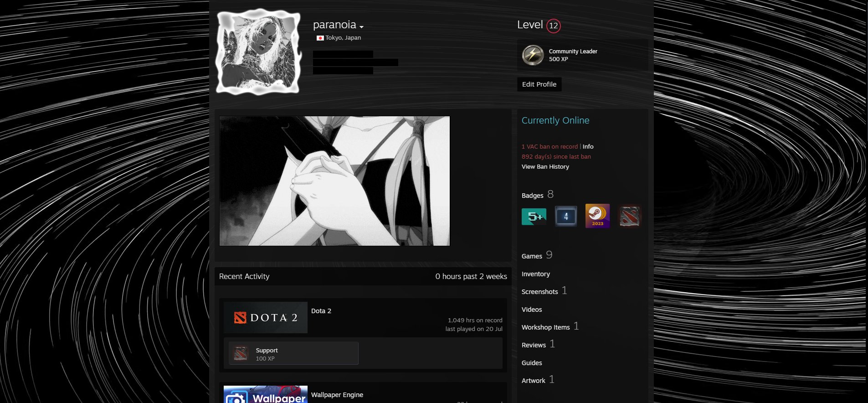
Task: Click the Support badge icon under Dota 2
Action: click(x=240, y=353)
